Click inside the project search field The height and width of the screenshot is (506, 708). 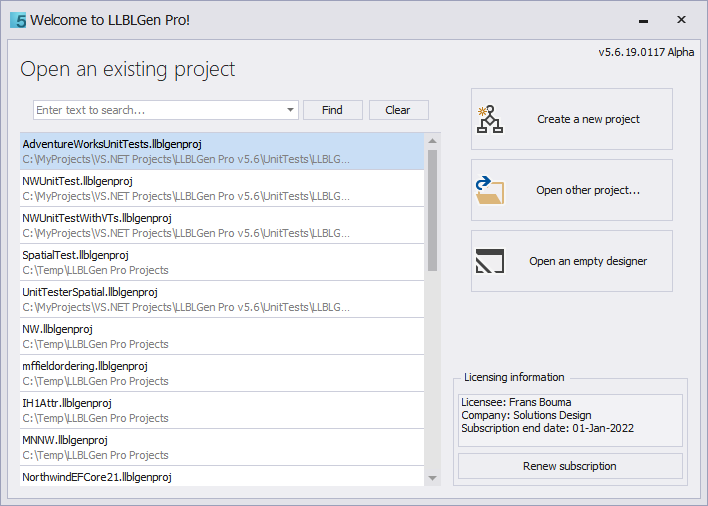point(160,110)
